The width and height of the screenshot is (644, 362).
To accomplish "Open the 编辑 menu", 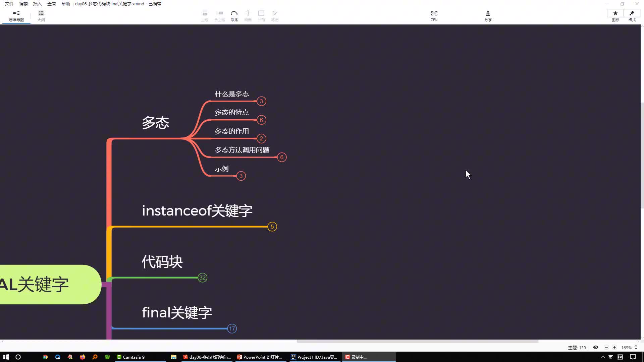I will [23, 4].
